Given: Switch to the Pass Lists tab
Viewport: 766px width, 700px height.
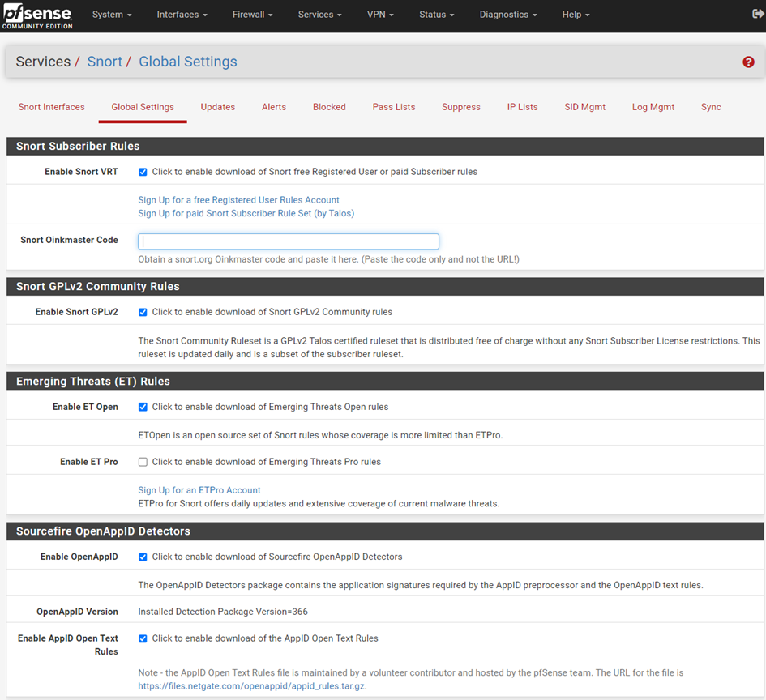Looking at the screenshot, I should [394, 107].
